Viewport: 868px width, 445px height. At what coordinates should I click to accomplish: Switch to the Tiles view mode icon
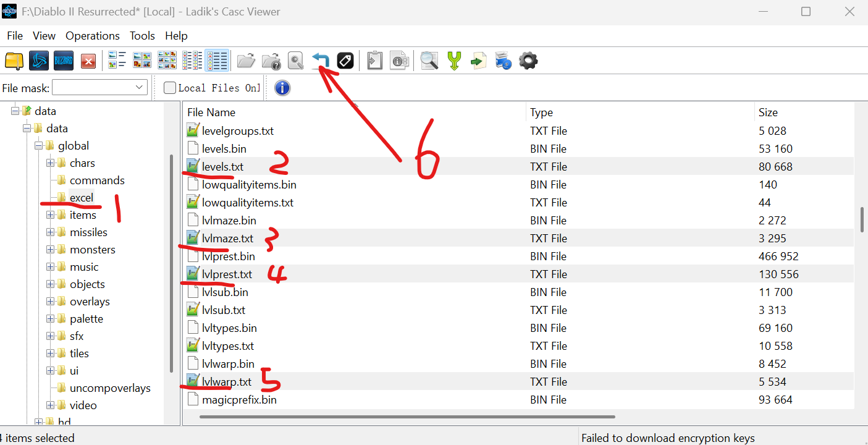[x=117, y=61]
